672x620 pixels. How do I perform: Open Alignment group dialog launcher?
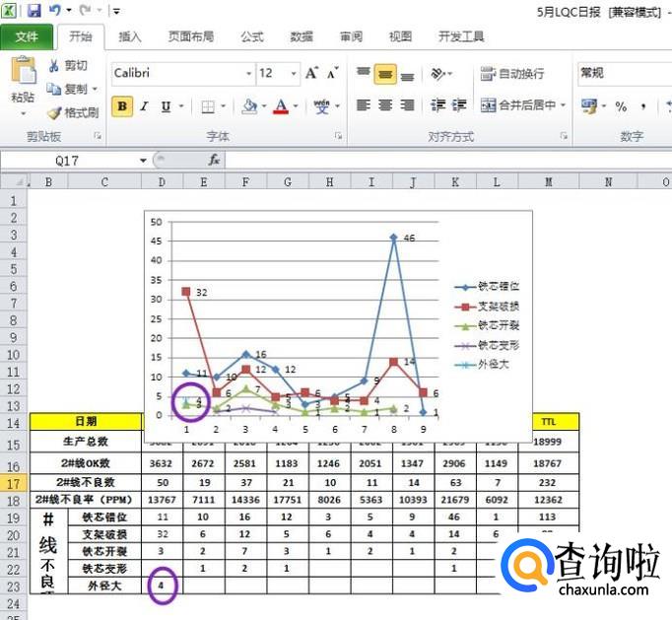pos(564,136)
